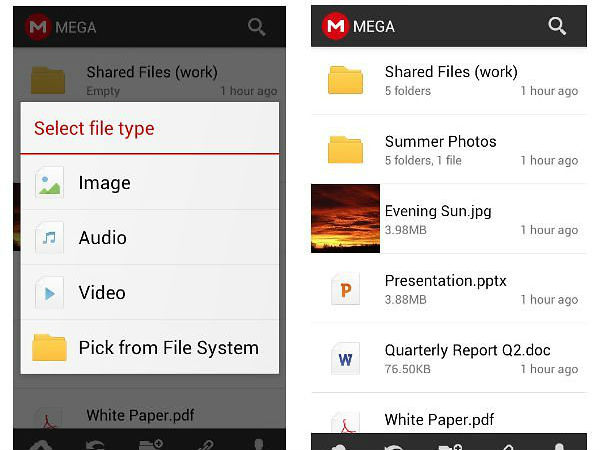The image size is (600, 450).
Task: Open the Evening Sun.jpg sunset thumbnail
Action: (x=346, y=218)
